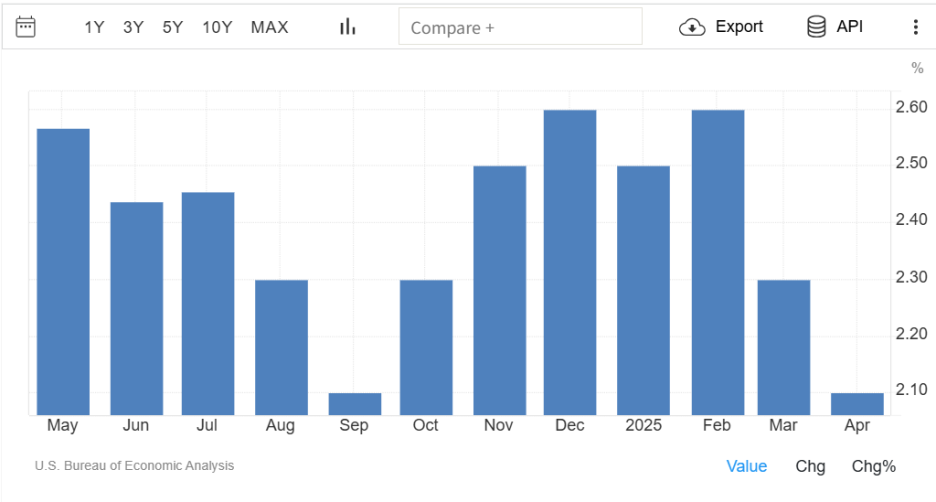Click the May bar in chart
Viewport: 936px width, 502px height.
point(63,272)
